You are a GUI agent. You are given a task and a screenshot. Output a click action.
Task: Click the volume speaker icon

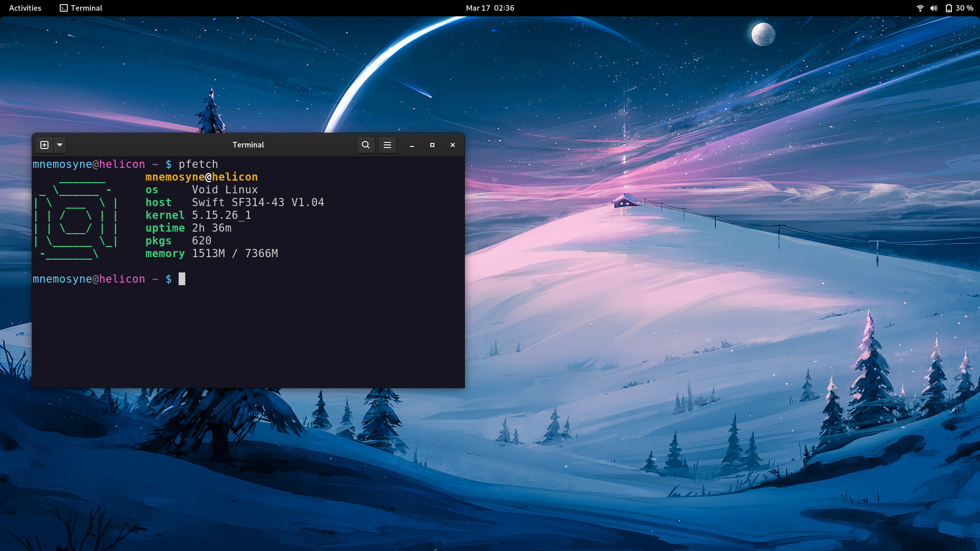[934, 8]
